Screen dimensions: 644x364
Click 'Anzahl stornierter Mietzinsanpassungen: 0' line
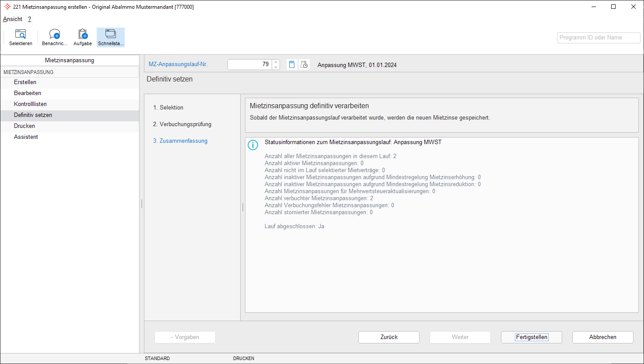point(318,212)
